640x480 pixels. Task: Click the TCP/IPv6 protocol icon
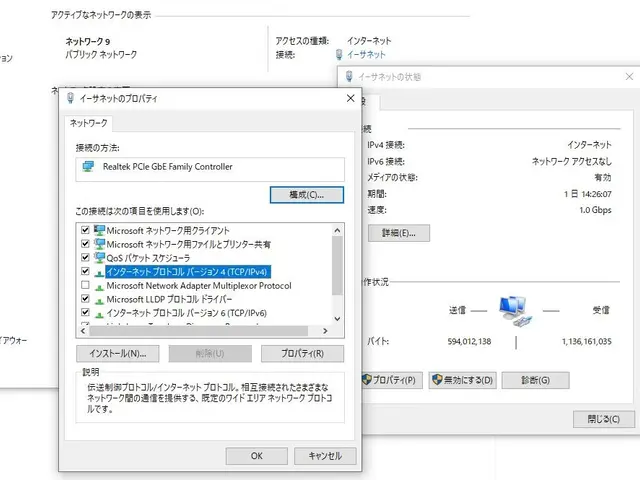[x=99, y=314]
